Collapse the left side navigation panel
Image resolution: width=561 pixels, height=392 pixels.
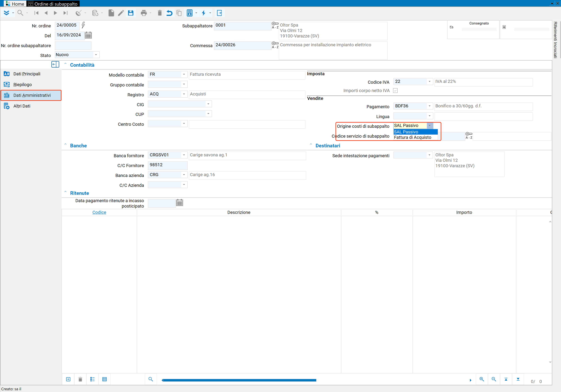(55, 64)
